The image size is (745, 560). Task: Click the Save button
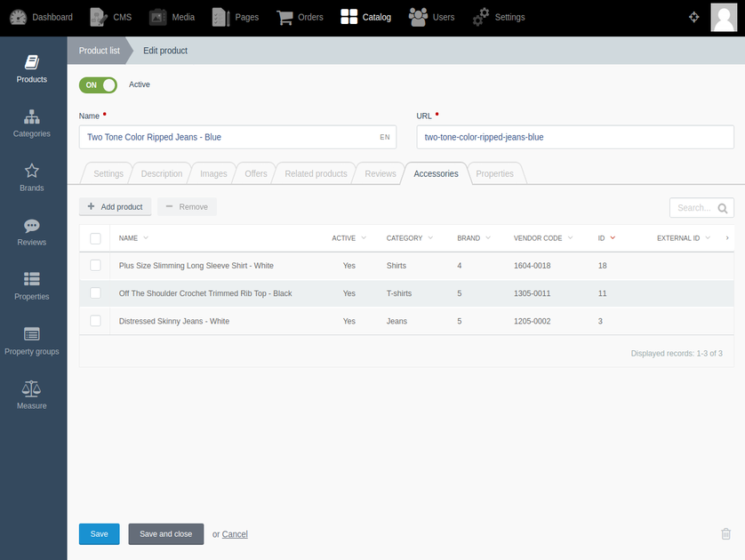100,534
